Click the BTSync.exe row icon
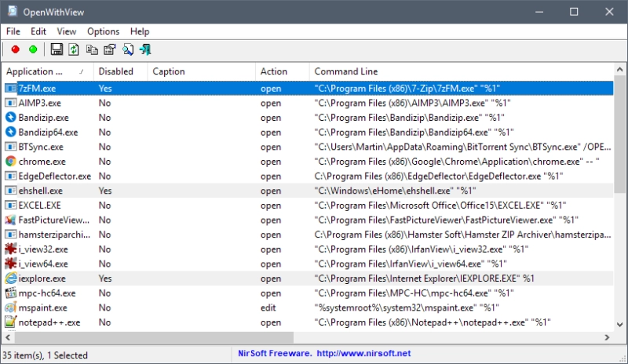The image size is (628, 364). [11, 147]
